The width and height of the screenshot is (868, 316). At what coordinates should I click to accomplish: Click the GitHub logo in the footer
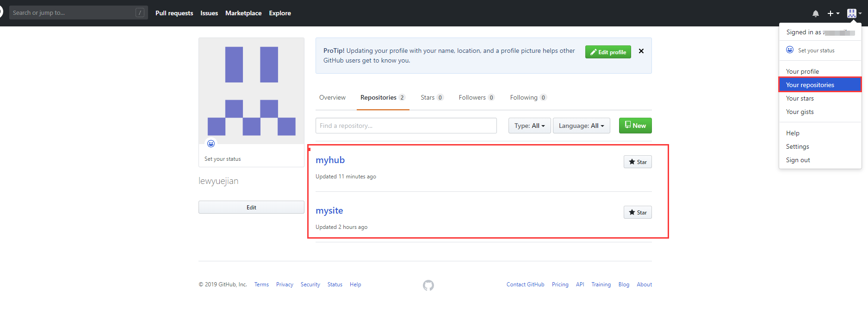point(428,285)
